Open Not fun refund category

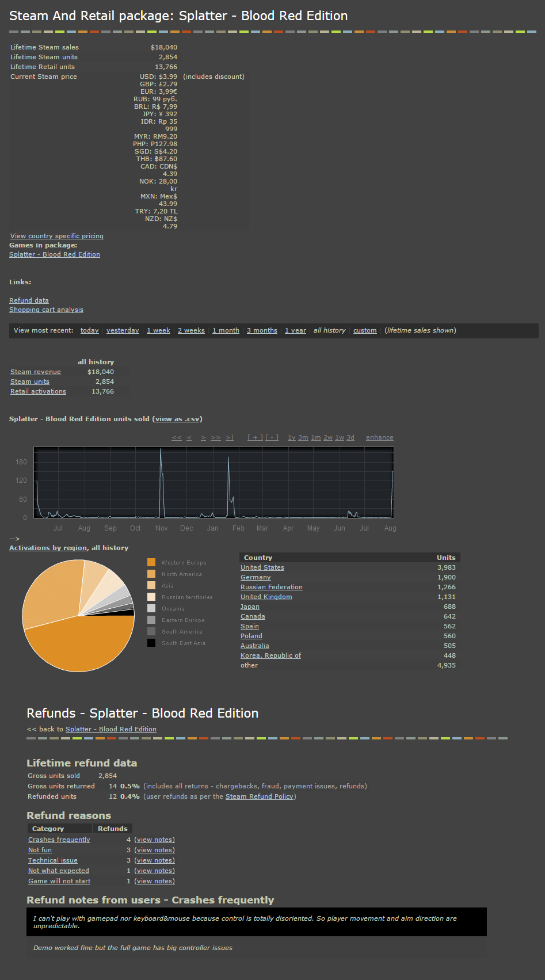pyautogui.click(x=40, y=850)
